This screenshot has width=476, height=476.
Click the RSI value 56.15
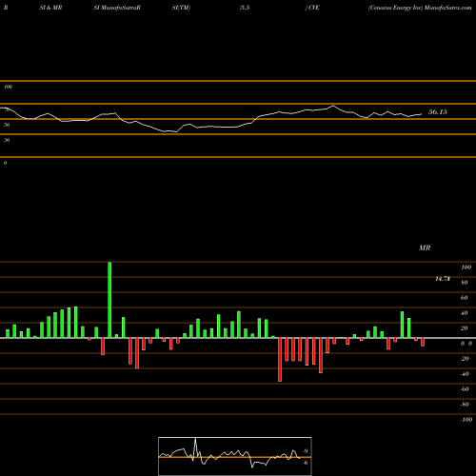point(438,111)
